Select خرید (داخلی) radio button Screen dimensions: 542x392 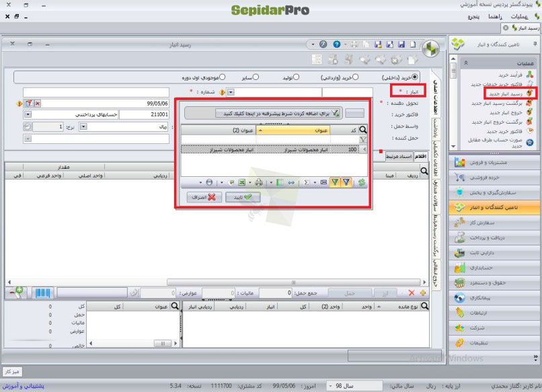point(414,77)
